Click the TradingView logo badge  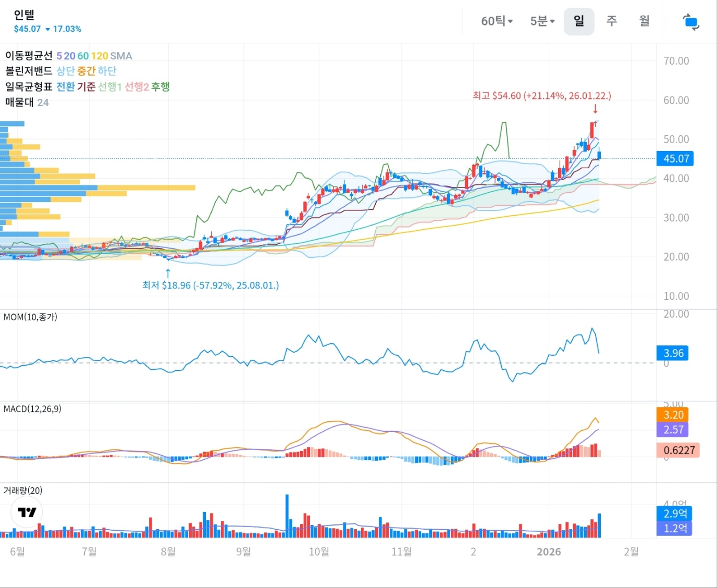tap(27, 512)
